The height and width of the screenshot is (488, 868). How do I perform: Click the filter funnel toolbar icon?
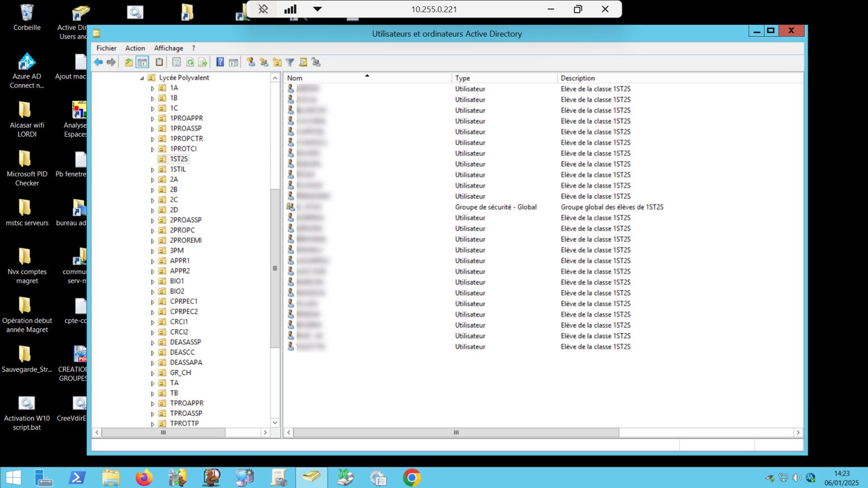tap(290, 62)
